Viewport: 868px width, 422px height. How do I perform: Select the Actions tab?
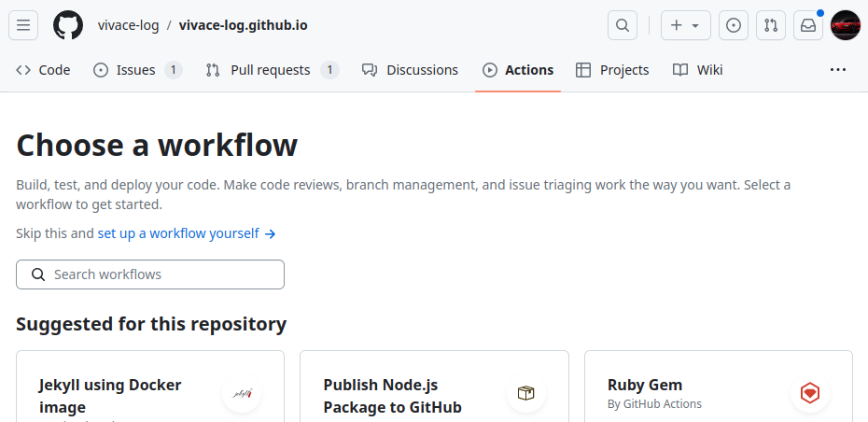[x=518, y=70]
